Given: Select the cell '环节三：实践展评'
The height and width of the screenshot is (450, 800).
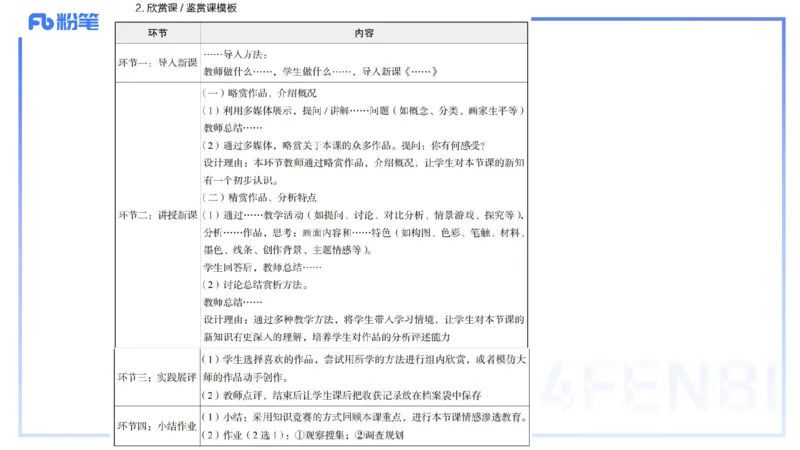Looking at the screenshot, I should point(158,378).
